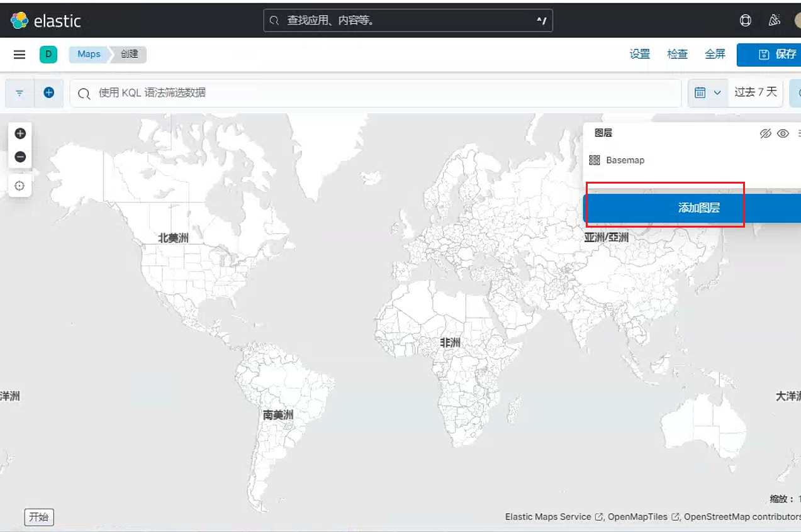Viewport: 801px width, 532px height.
Task: Open the map tools crosshair control
Action: 20,186
